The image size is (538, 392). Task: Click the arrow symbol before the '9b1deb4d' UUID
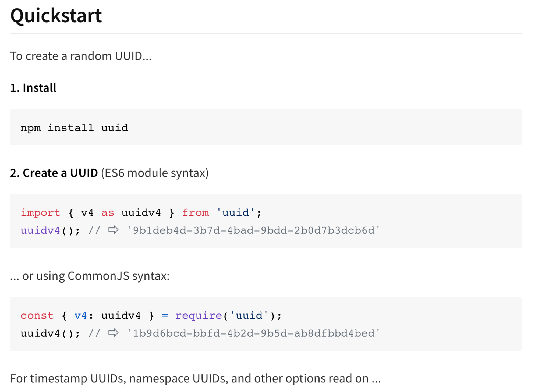coord(113,230)
